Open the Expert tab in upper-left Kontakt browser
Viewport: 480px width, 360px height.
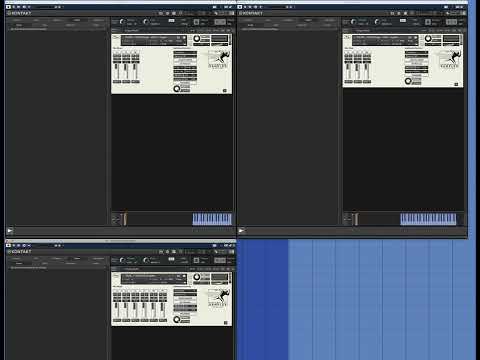click(77, 20)
